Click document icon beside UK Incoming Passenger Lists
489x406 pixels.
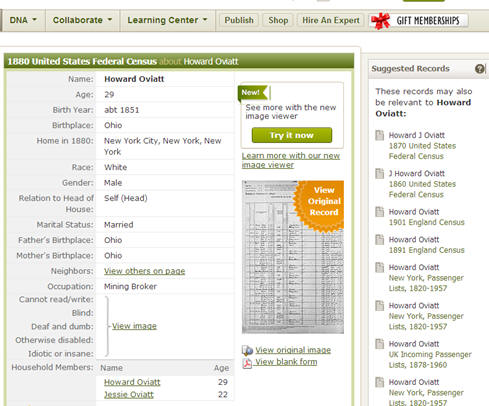pos(380,344)
